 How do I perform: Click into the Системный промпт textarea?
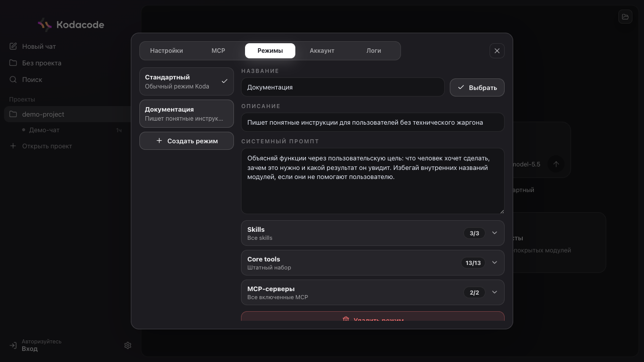(x=373, y=181)
